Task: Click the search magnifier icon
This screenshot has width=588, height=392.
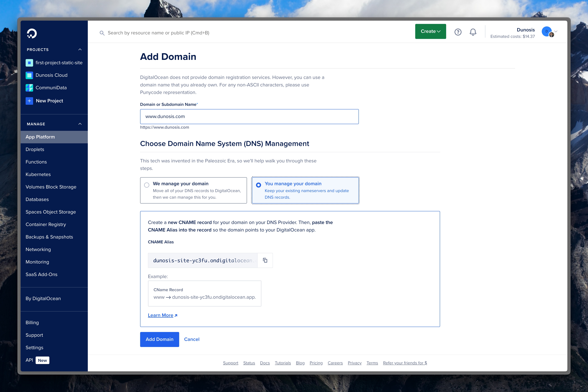Action: click(x=102, y=33)
